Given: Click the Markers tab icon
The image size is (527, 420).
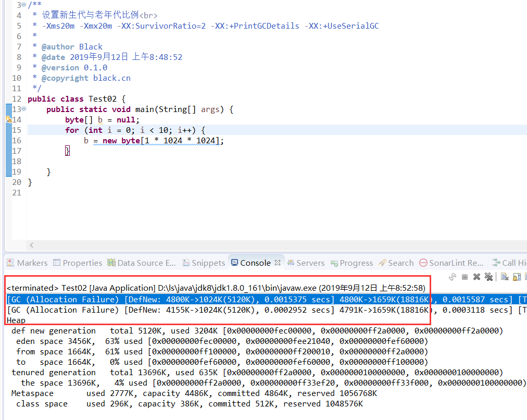Looking at the screenshot, I should pyautogui.click(x=10, y=263).
